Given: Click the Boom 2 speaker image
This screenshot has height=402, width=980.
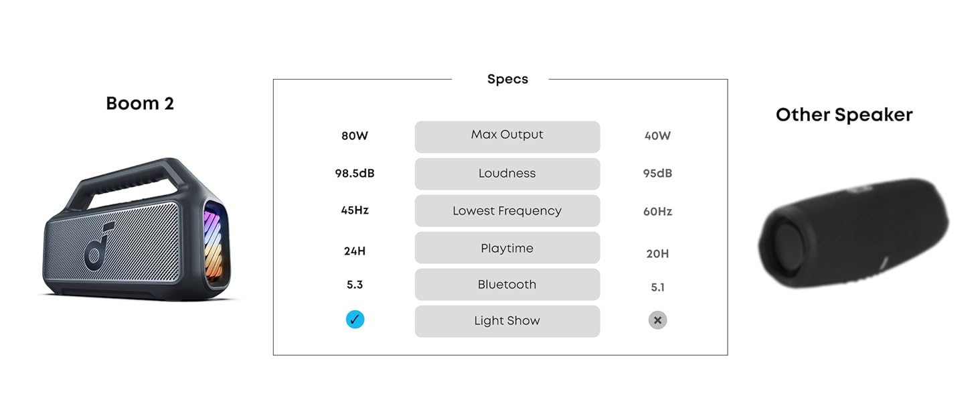Looking at the screenshot, I should tap(138, 229).
